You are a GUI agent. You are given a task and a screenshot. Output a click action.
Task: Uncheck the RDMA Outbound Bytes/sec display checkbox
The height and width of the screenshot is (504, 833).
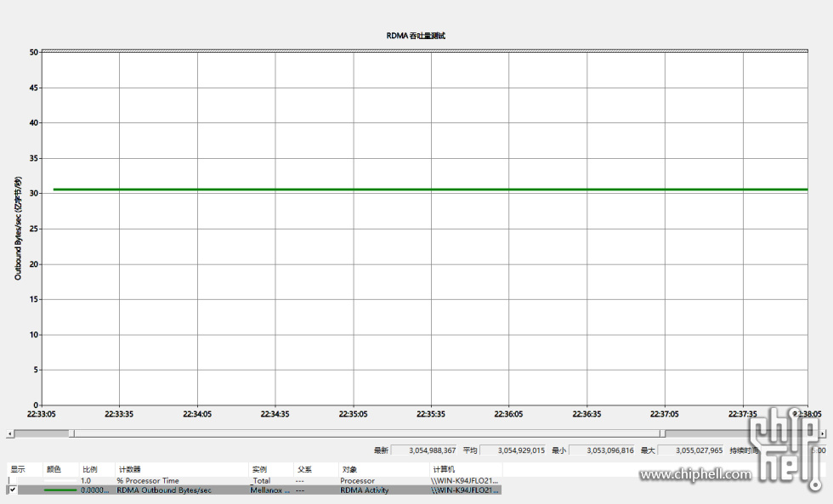[x=13, y=490]
